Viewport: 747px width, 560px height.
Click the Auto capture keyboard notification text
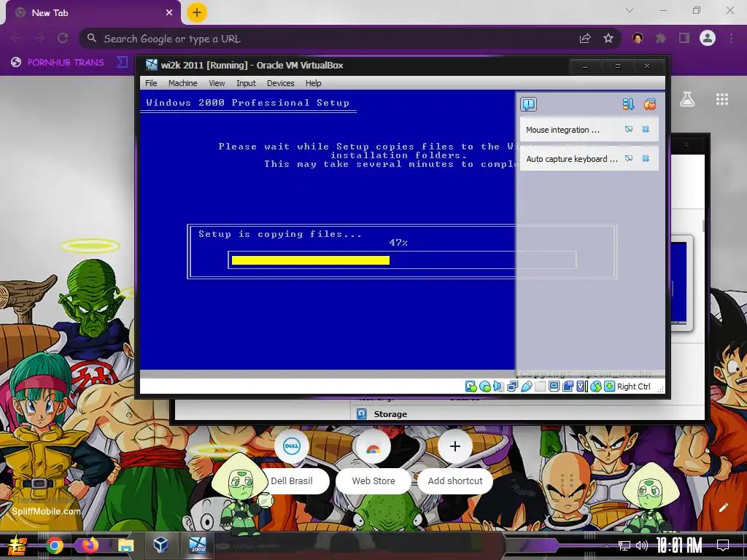(x=572, y=158)
